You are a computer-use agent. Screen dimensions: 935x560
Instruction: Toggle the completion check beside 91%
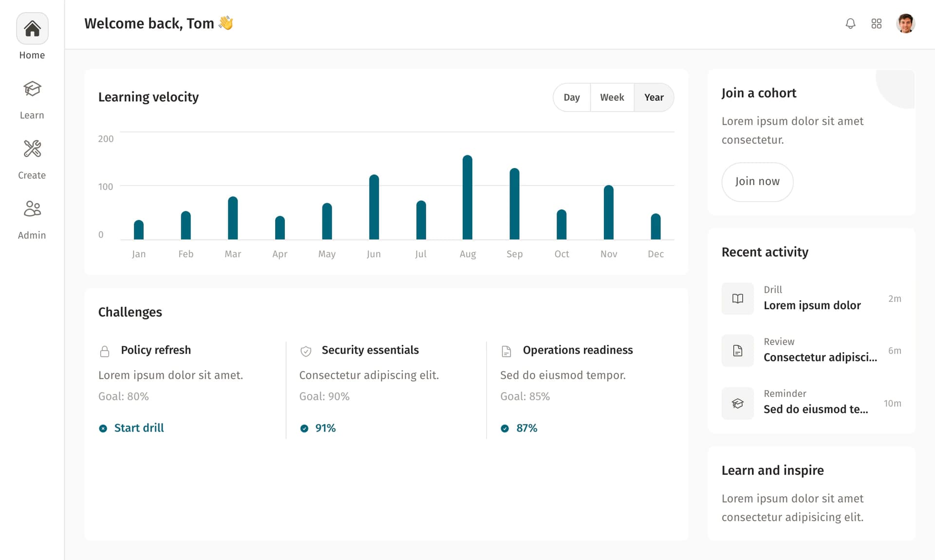304,428
